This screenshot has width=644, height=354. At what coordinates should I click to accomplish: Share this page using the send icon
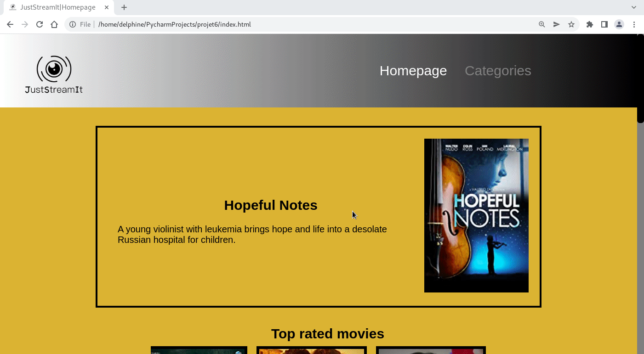point(557,24)
